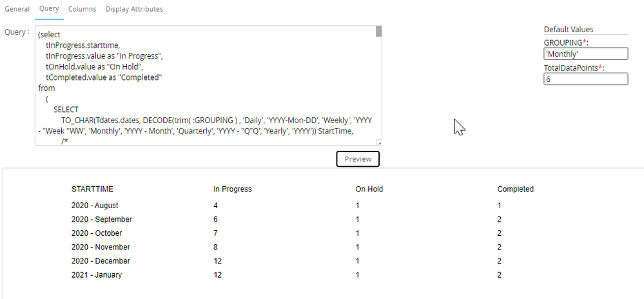Select the Query tab
The image size is (644, 299).
pos(49,9)
